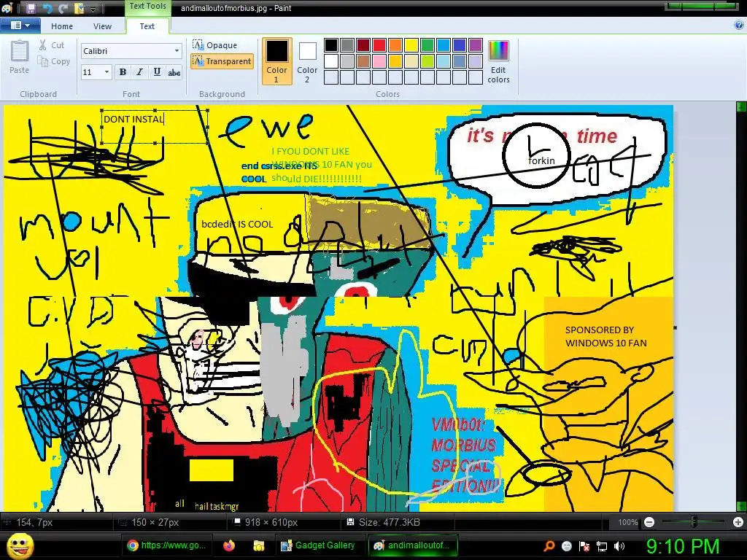
Task: Open Paint Help via the question mark icon
Action: point(739,26)
